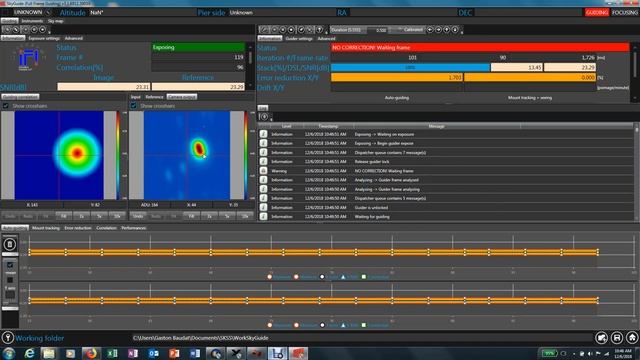Switch to the Instruments tab
The width and height of the screenshot is (640, 360).
tap(32, 21)
